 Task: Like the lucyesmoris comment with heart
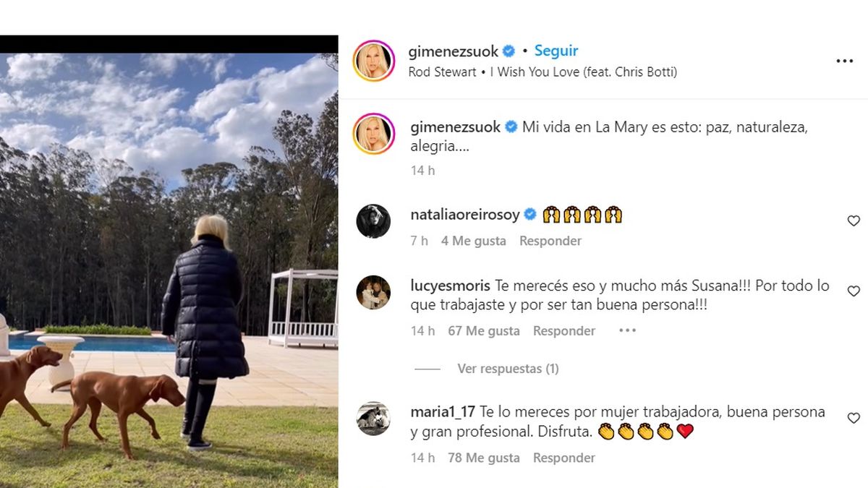[854, 291]
